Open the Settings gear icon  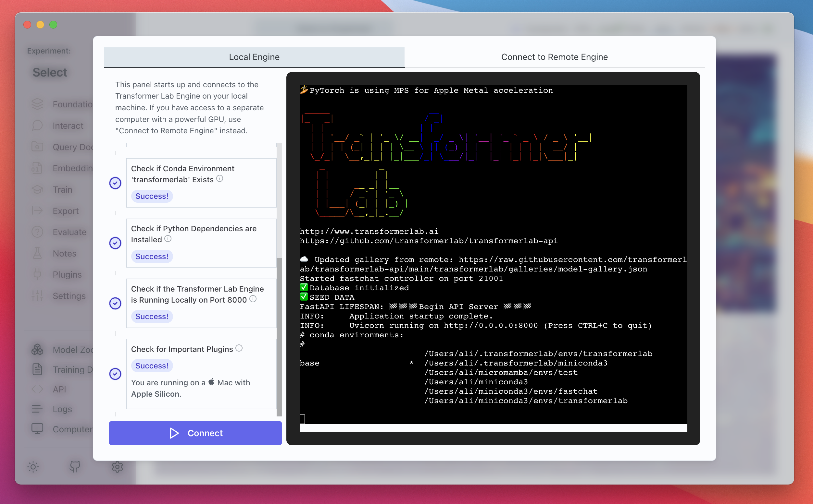point(117,467)
